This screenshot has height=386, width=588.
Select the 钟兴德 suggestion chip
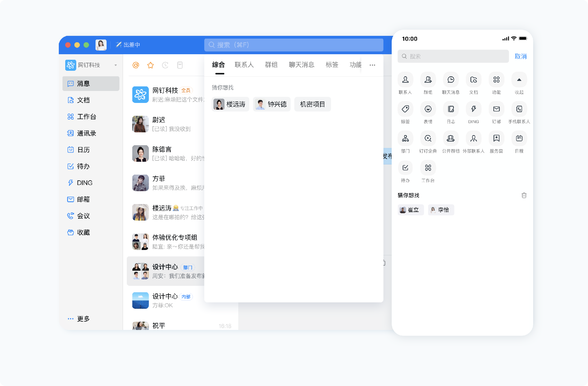click(272, 104)
